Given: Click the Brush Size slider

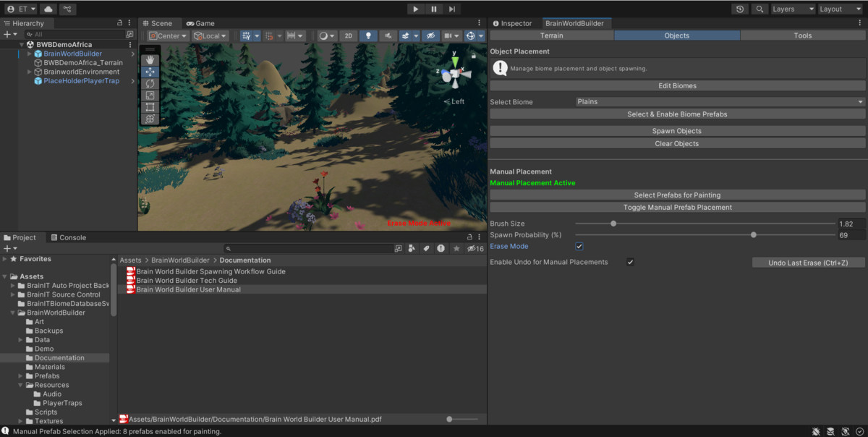Looking at the screenshot, I should pyautogui.click(x=705, y=224).
